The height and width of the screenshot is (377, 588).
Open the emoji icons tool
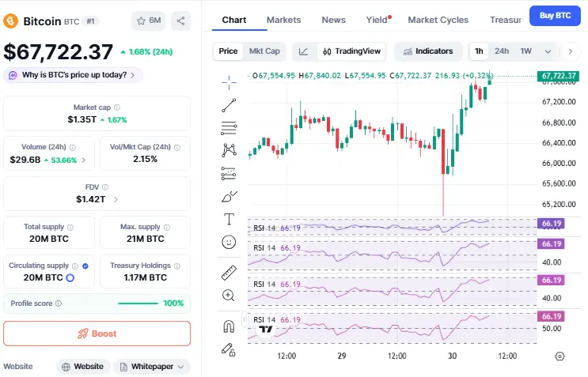(x=229, y=242)
